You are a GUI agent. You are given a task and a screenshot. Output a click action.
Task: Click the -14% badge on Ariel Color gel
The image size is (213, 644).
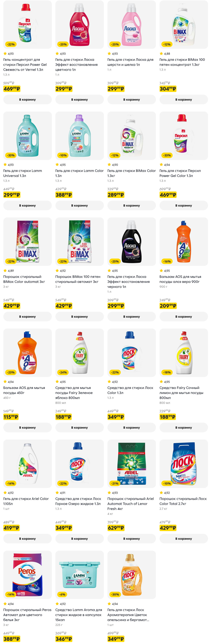pos(11,483)
